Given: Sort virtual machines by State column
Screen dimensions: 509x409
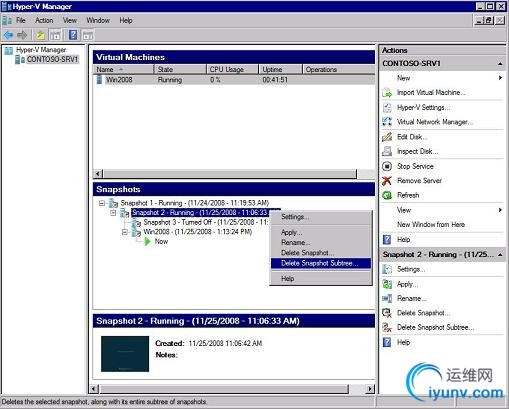Looking at the screenshot, I should coord(180,69).
